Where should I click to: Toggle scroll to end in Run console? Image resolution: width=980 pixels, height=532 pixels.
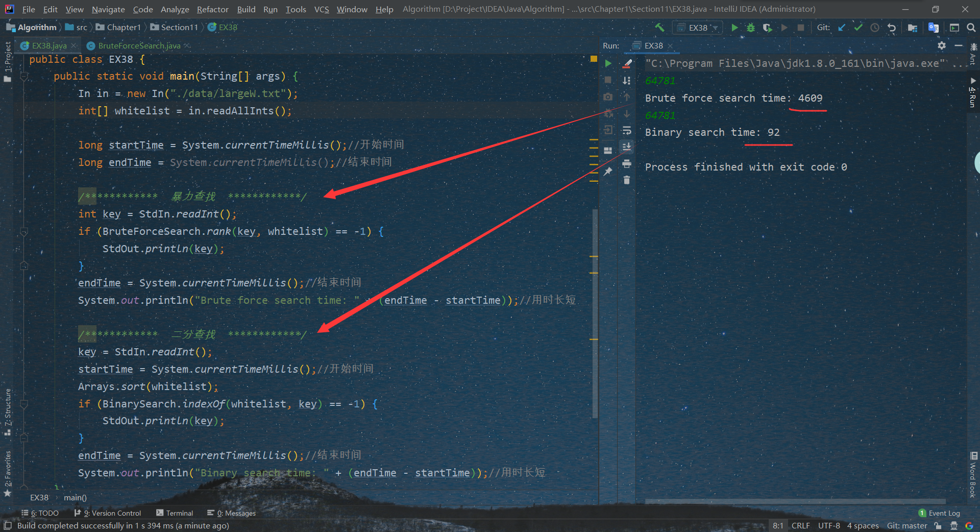click(627, 147)
